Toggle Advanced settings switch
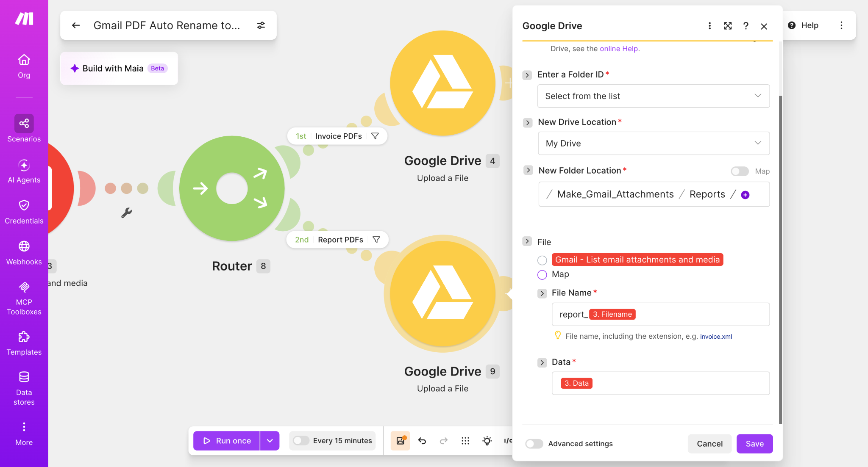Viewport: 868px width, 467px height. tap(534, 444)
